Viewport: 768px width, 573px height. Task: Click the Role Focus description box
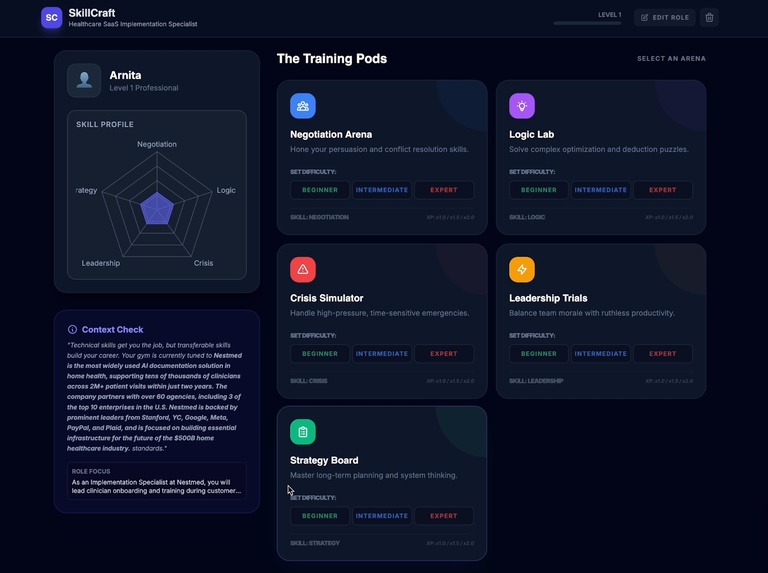[x=157, y=481]
